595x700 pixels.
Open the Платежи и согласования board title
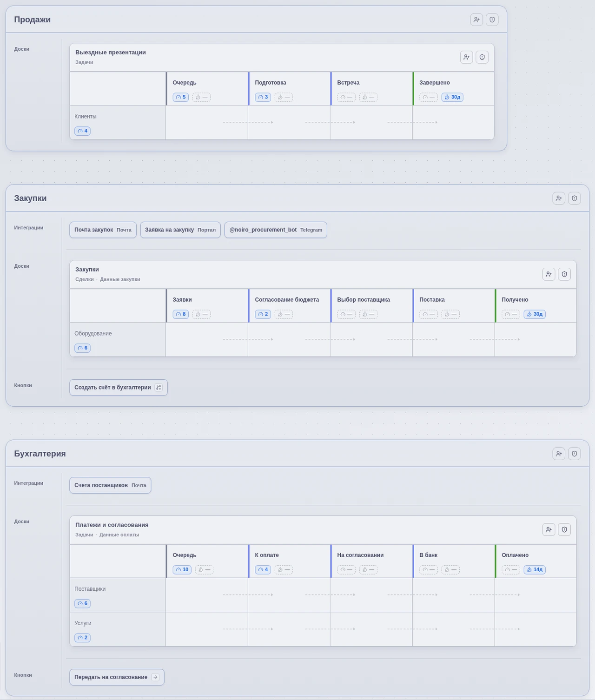click(x=112, y=525)
